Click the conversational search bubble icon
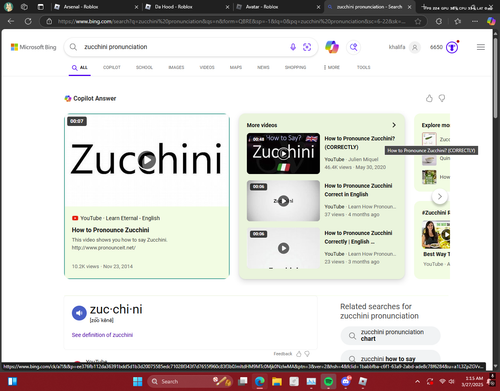This screenshot has height=391, width=500. tap(354, 47)
